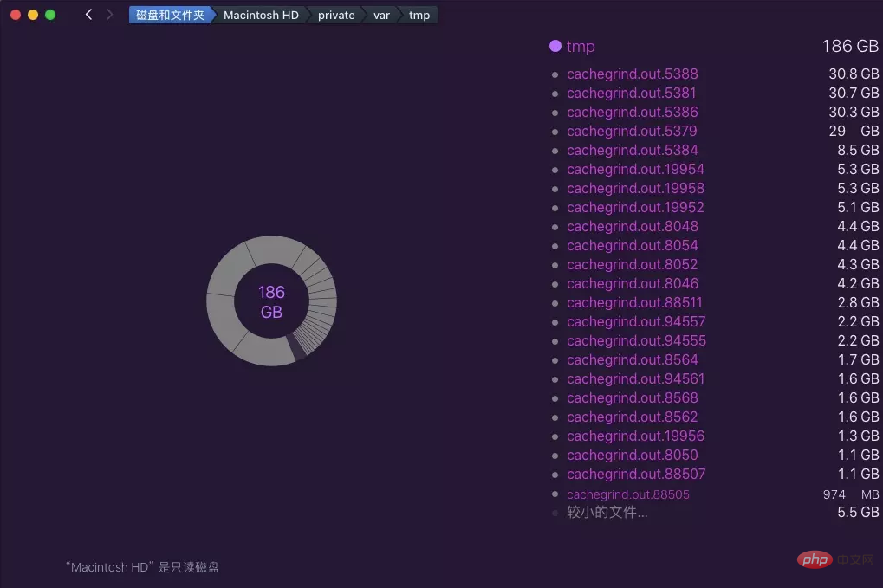Viewport: 883px width, 588px height.
Task: Open the cachegrind.out.5381 file entry
Action: [632, 93]
